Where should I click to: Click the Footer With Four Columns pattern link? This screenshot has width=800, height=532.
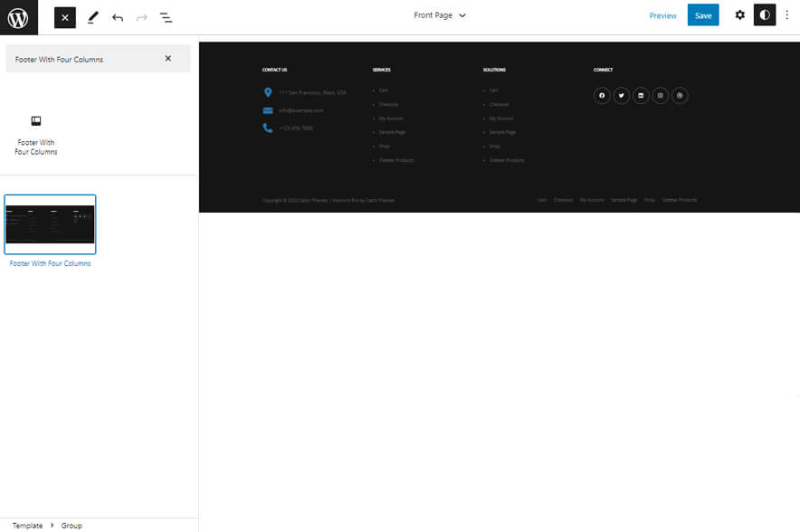[51, 263]
